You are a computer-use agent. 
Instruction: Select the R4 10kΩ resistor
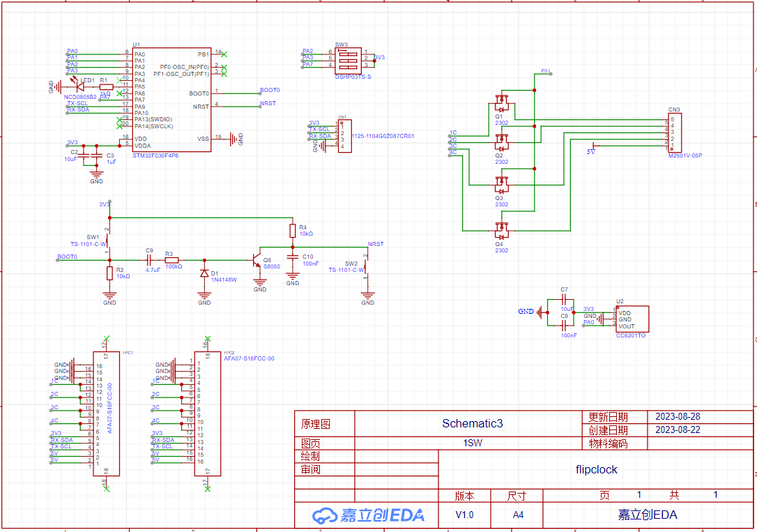click(293, 231)
